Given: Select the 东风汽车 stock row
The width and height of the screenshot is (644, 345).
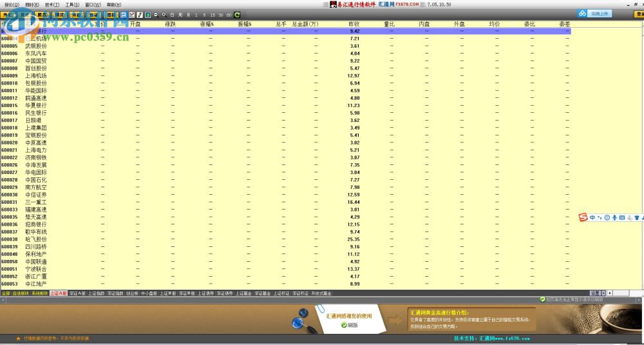Looking at the screenshot, I should (x=285, y=54).
